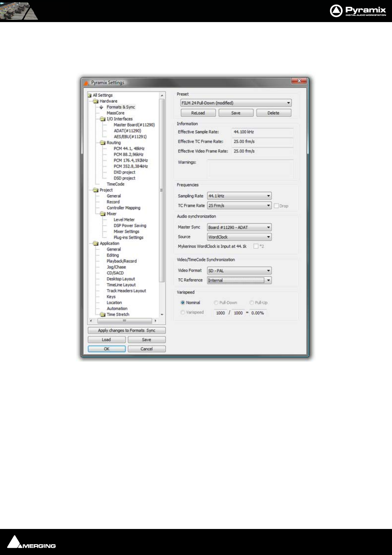392x555 pixels.
Task: Click the Project folder icon
Action: click(x=96, y=190)
